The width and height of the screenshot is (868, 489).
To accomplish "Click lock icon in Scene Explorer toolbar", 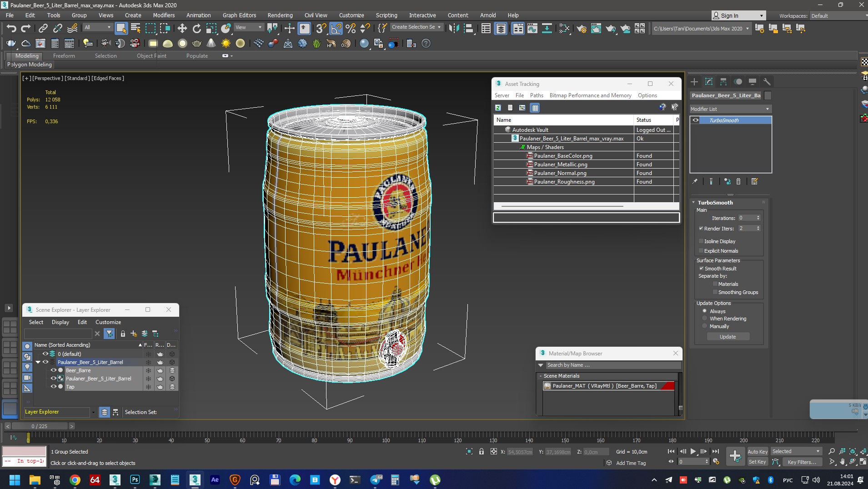I will (x=123, y=334).
